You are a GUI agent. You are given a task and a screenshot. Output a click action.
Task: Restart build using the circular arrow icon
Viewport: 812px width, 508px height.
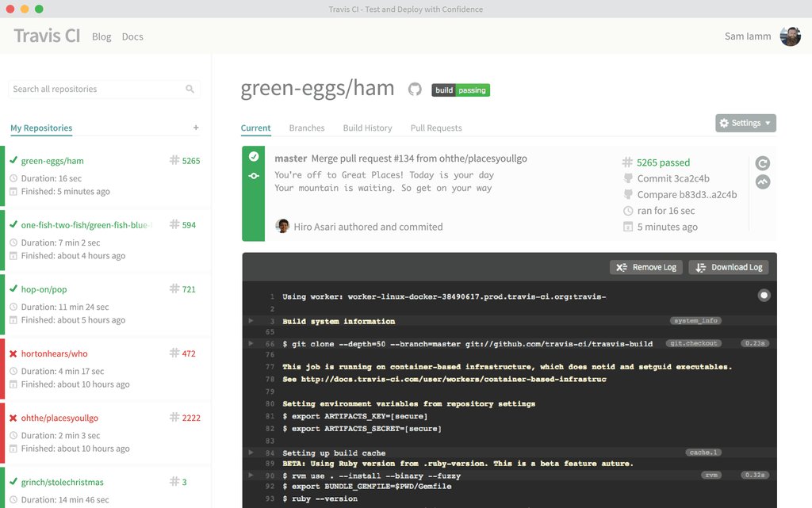(x=762, y=163)
